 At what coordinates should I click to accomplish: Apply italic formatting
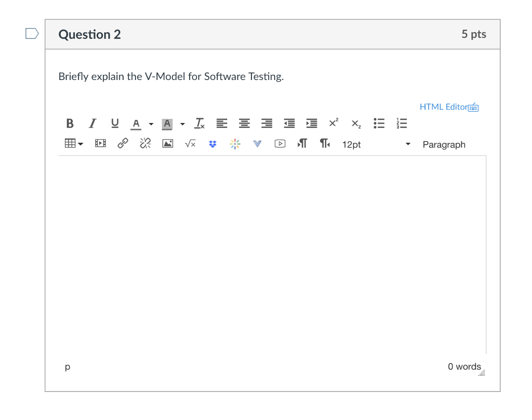[x=92, y=124]
